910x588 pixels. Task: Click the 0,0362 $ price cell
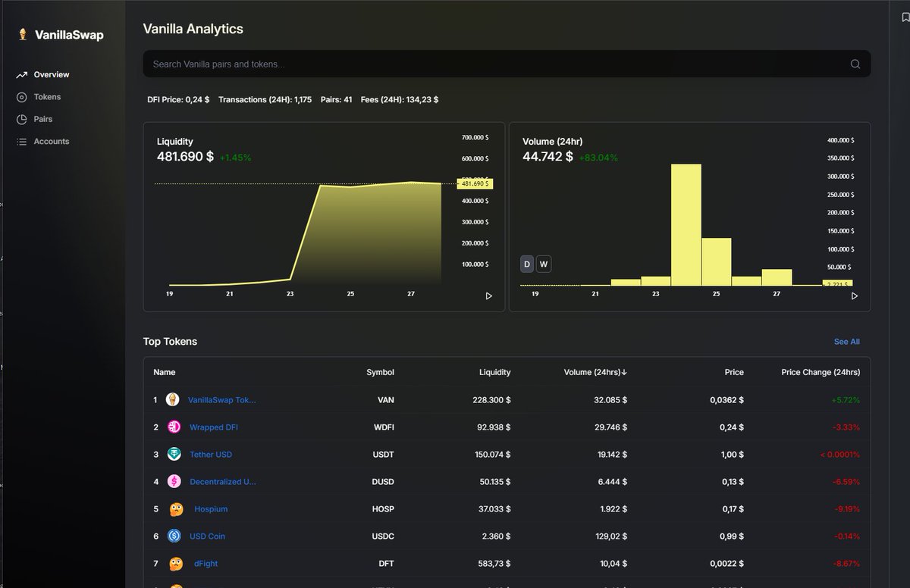pos(726,400)
